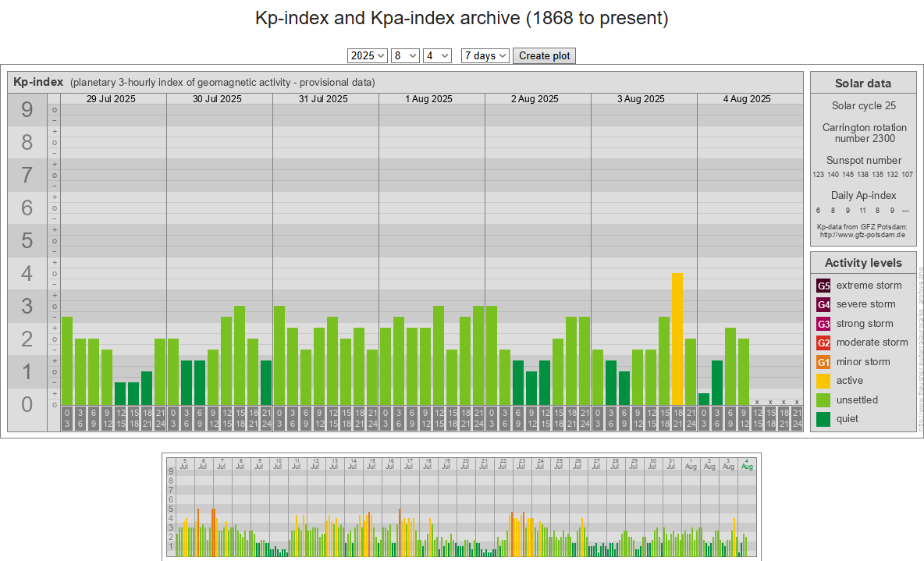Click the G2 moderate storm badge
The height and width of the screenshot is (561, 924).
(823, 343)
